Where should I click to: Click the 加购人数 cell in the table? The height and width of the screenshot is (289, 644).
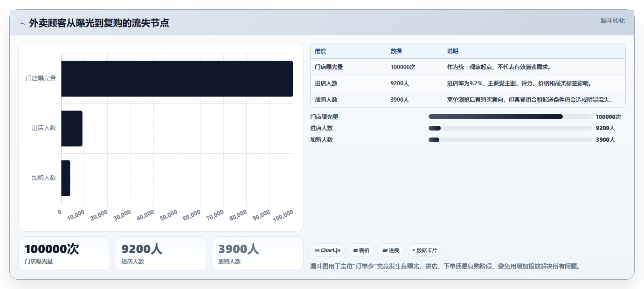[326, 100]
